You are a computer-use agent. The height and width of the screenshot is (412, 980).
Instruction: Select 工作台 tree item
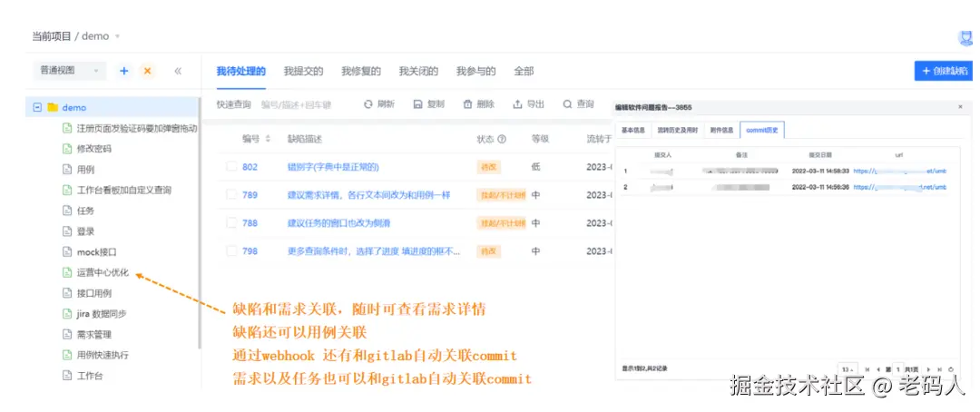[89, 376]
